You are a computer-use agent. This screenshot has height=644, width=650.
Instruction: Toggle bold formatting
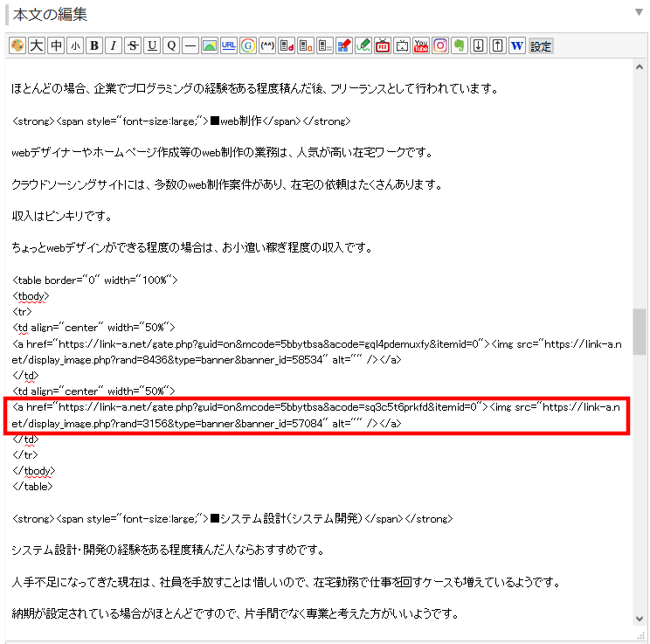click(94, 45)
